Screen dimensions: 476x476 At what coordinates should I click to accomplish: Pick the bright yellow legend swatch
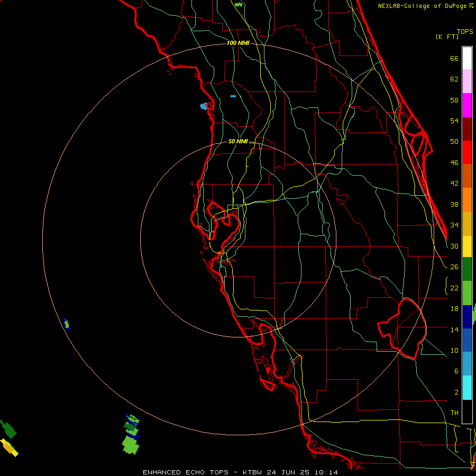(467, 246)
